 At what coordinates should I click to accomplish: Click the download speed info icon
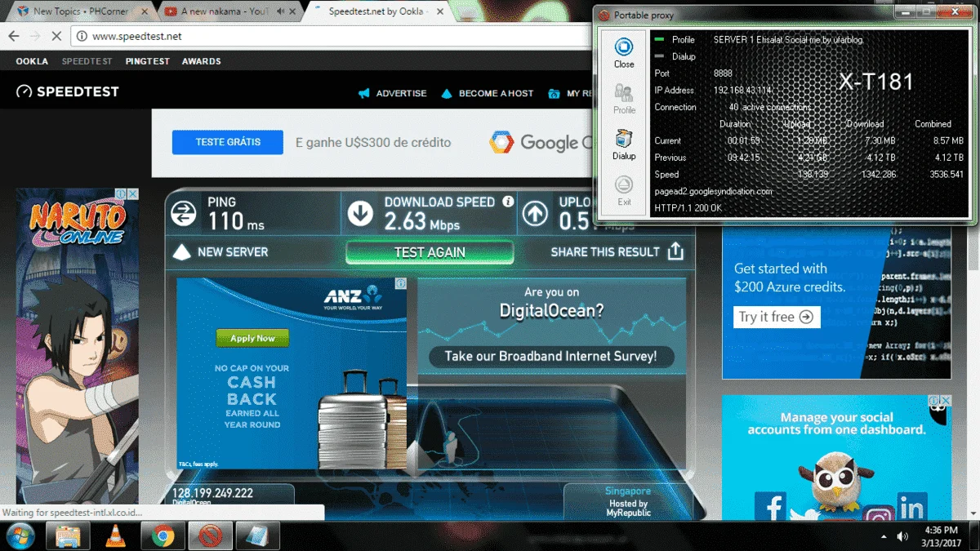(x=508, y=202)
